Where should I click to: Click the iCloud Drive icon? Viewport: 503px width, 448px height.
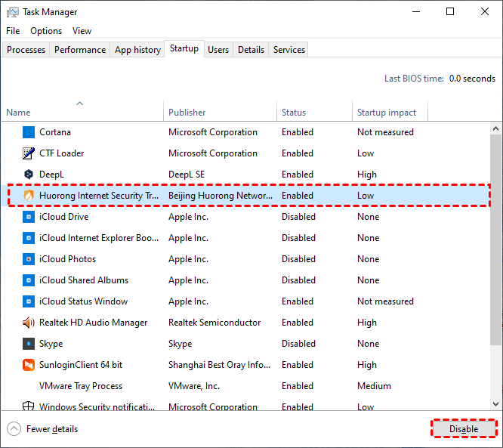click(29, 217)
